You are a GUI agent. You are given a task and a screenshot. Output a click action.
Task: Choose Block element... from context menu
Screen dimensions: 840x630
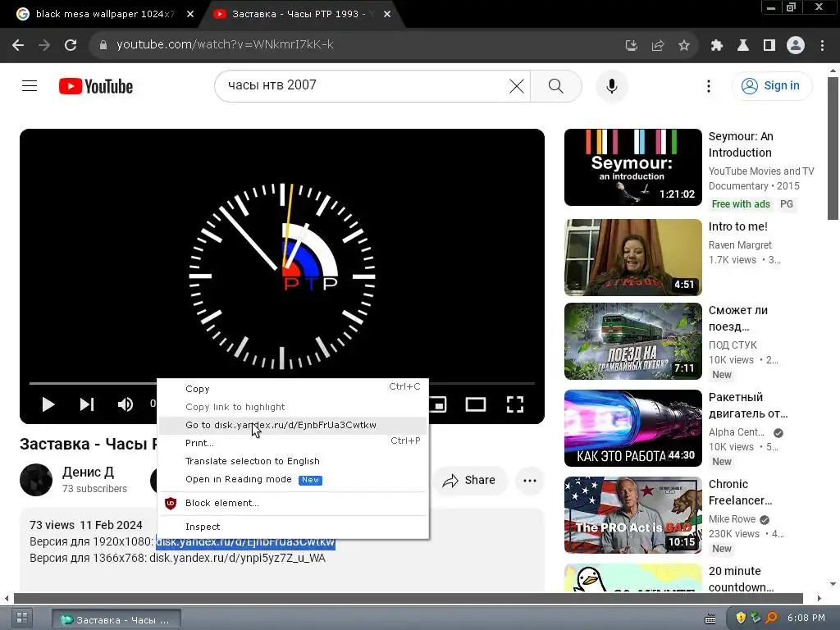[293, 503]
